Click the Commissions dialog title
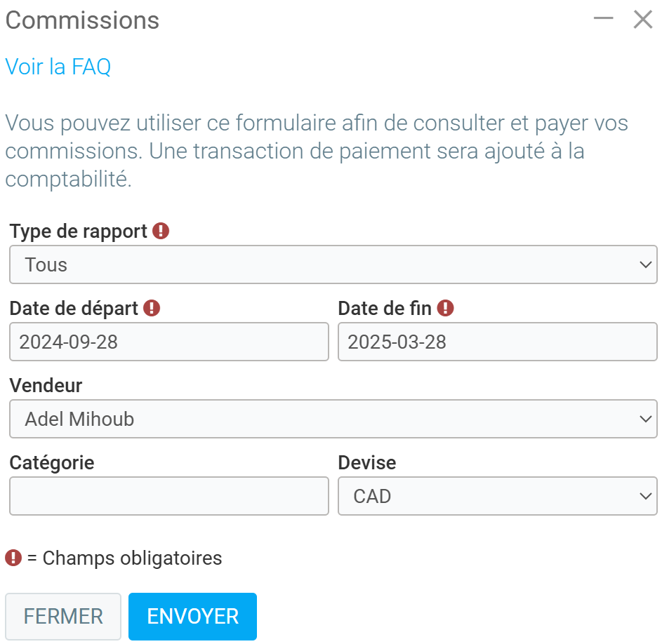This screenshot has width=662, height=644. [82, 20]
